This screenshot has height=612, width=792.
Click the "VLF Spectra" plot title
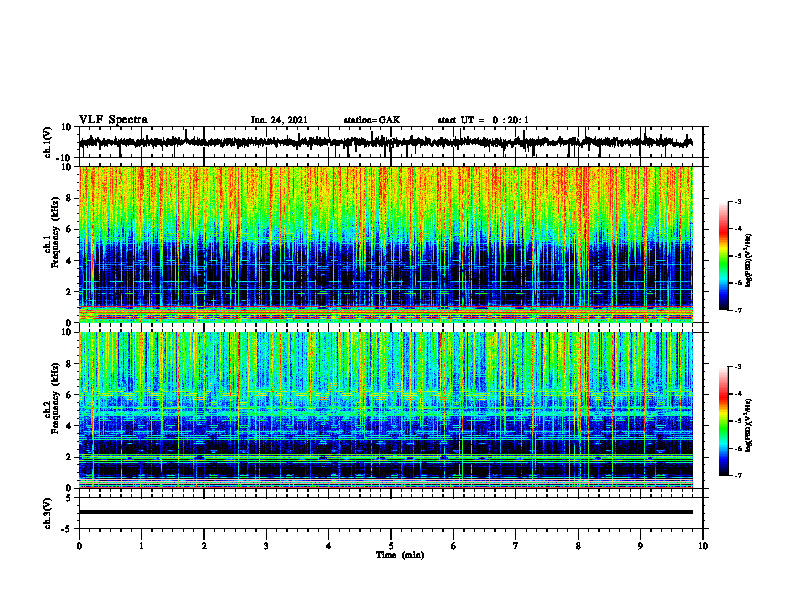point(113,120)
